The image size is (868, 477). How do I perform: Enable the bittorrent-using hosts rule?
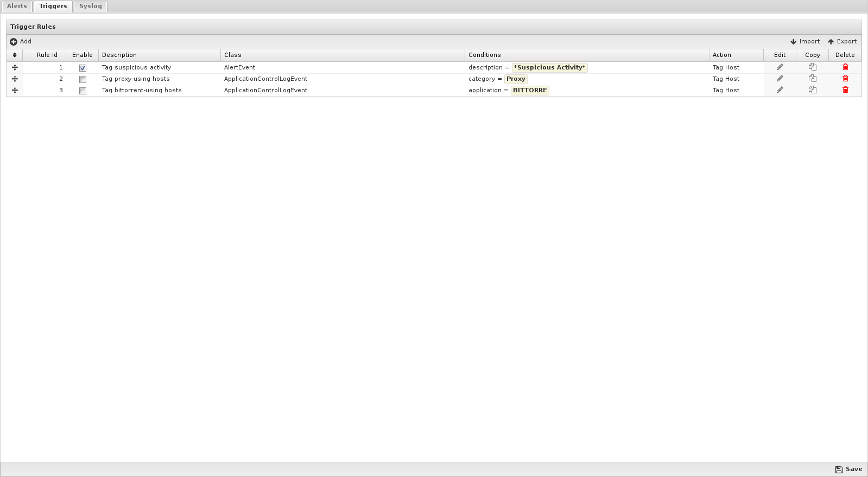pos(83,91)
